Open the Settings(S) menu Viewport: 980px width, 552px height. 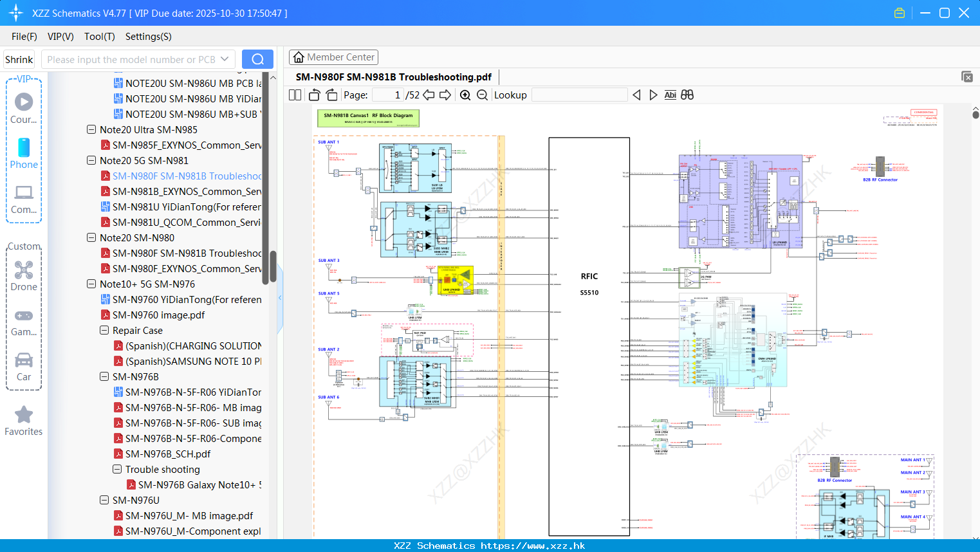[149, 37]
